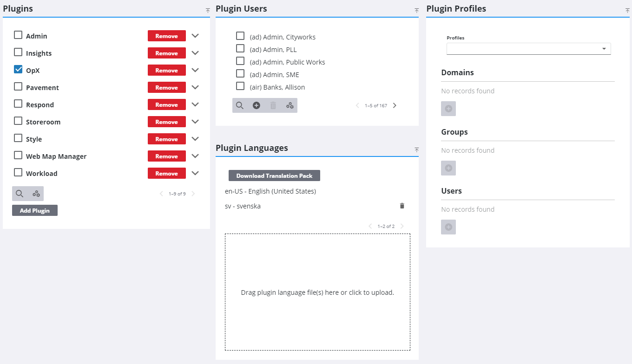Open the settings gears icon in Plugins panel
Viewport: 632px width, 364px height.
pyautogui.click(x=36, y=194)
